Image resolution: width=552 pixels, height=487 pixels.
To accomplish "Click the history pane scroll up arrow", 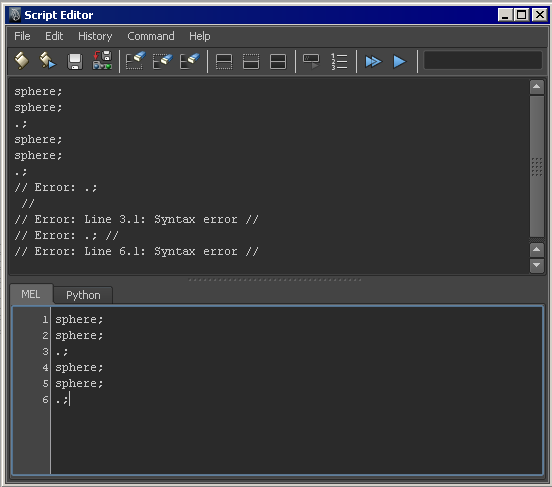I will pos(537,87).
